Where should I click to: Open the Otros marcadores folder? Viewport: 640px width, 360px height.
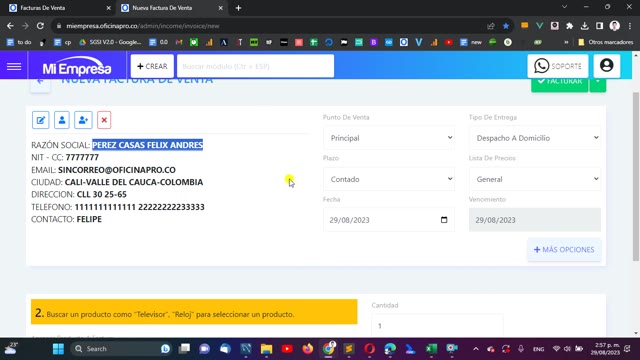[606, 42]
